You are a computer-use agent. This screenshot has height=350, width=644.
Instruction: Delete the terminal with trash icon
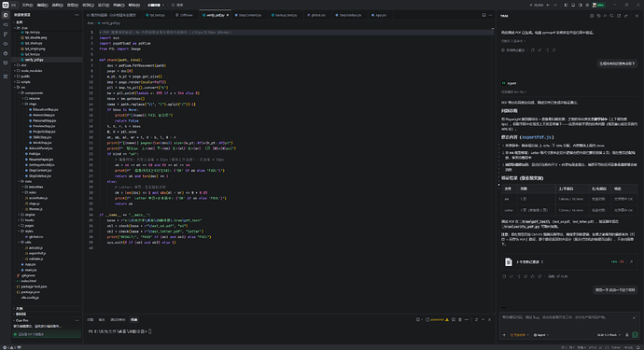coord(460,319)
